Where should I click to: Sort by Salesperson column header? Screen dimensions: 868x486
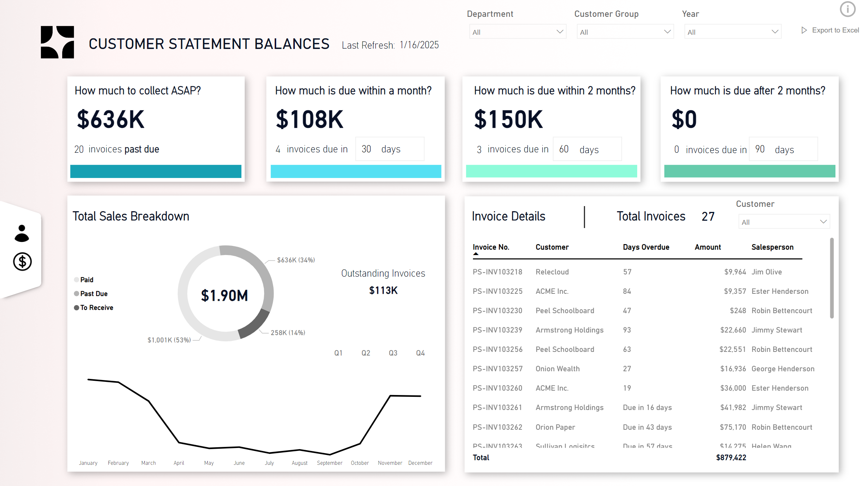(773, 247)
